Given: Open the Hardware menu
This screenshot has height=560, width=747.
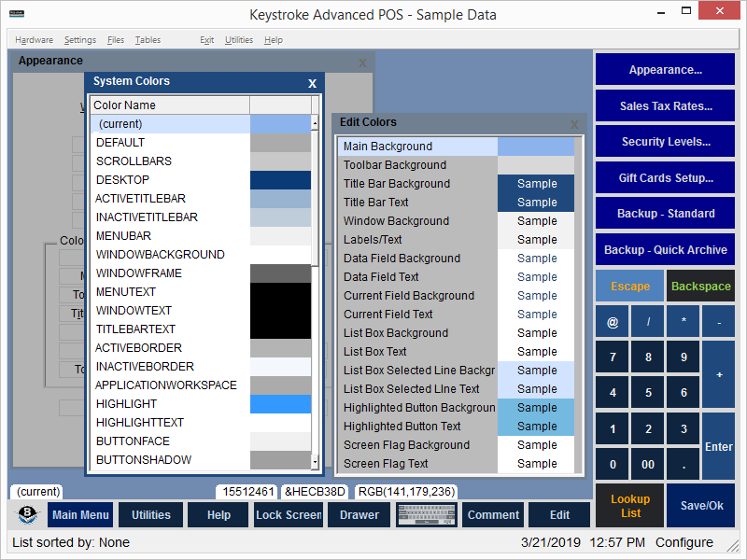Looking at the screenshot, I should click(34, 40).
